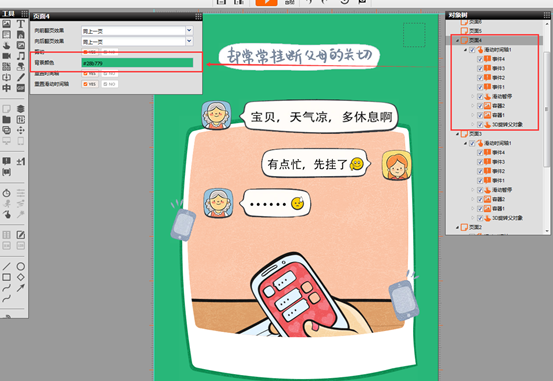Select the image tool in toolbox

pyautogui.click(x=6, y=24)
